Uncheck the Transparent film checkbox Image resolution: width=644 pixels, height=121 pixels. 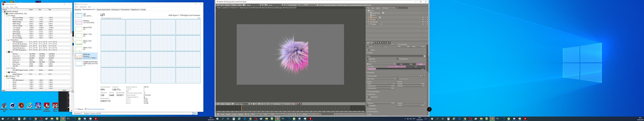point(368,106)
